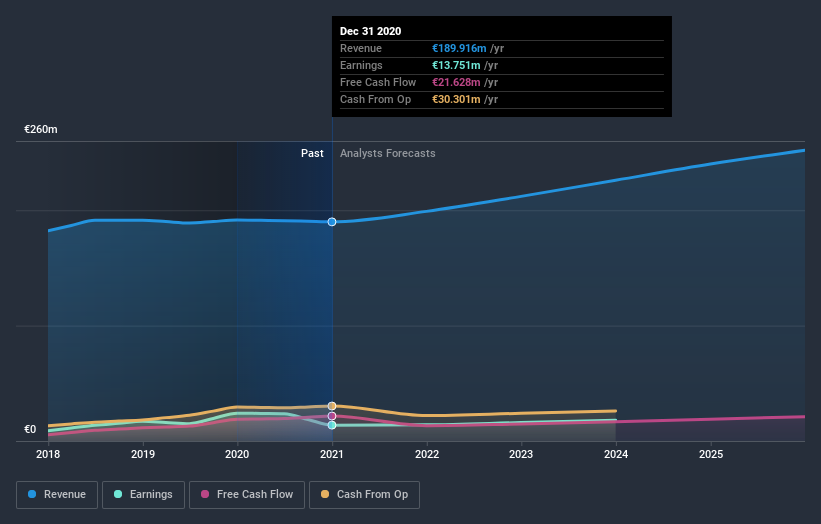
Task: Click the Cash From Op marker at 2021
Action: click(332, 406)
